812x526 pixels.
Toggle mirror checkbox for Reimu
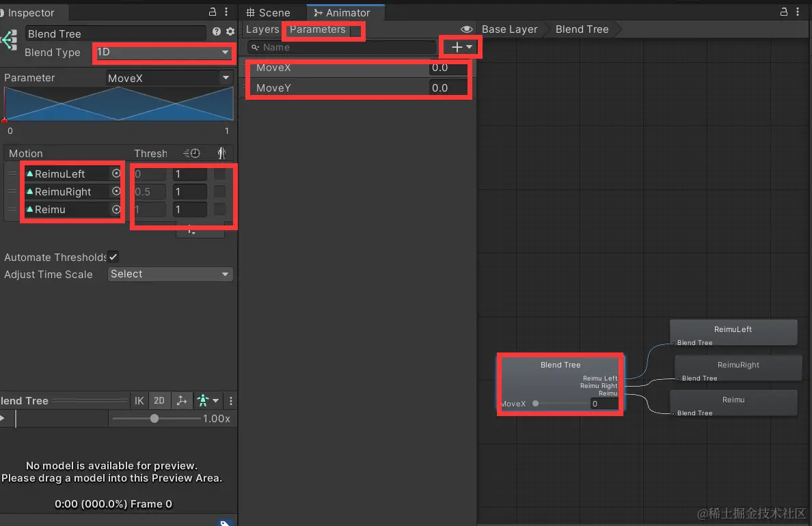(x=219, y=209)
